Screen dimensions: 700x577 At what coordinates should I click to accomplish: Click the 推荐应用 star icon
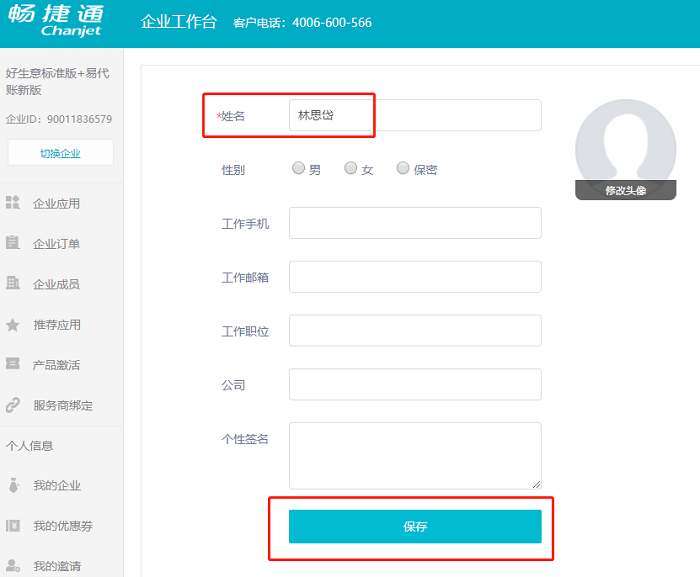[12, 325]
